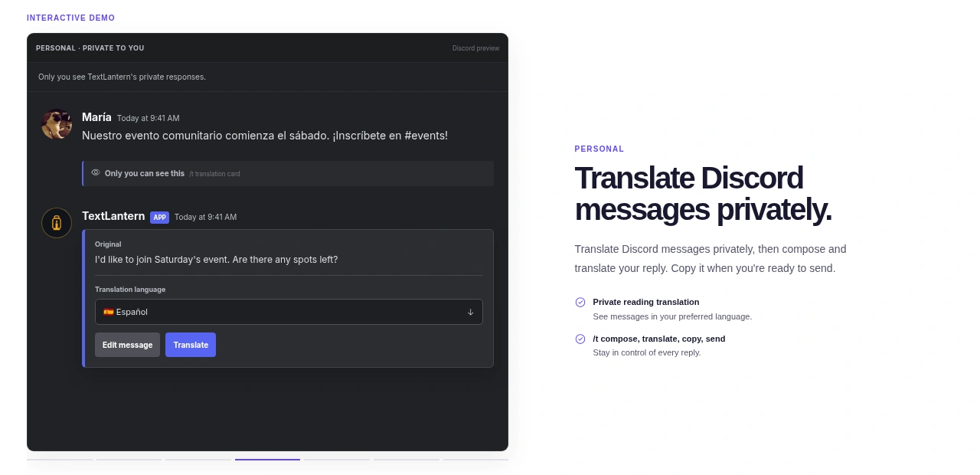Click 'Stay in control of every reply.'
Screen dimensions: 980x475
[647, 352]
